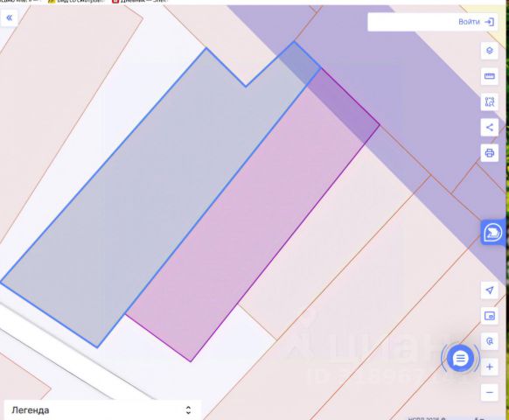Print the map with the printer icon
The width and height of the screenshot is (509, 420).
[x=489, y=152]
